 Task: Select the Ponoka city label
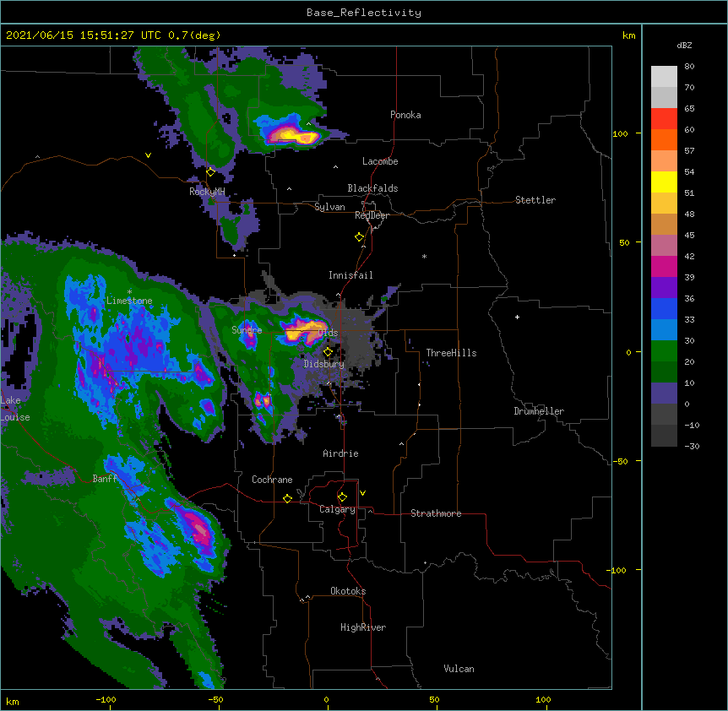point(405,115)
